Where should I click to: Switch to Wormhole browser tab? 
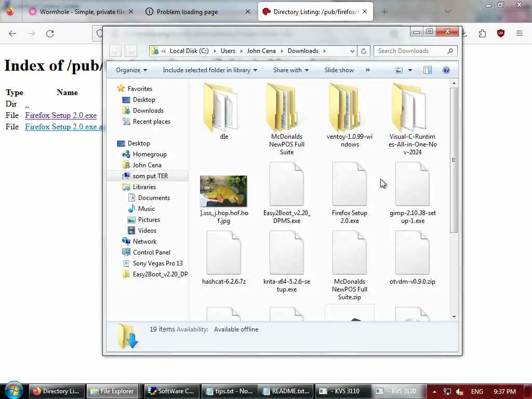pyautogui.click(x=82, y=12)
